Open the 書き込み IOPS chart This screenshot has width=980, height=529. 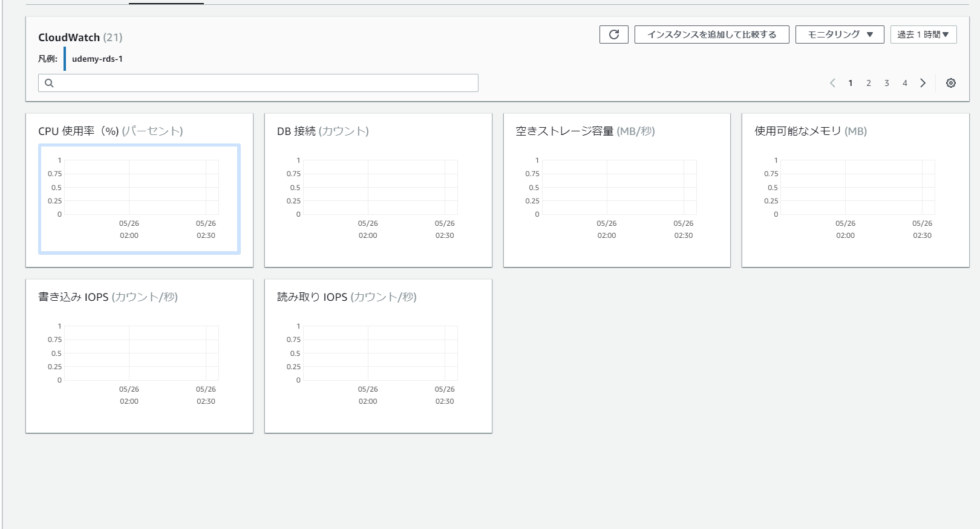pyautogui.click(x=139, y=365)
